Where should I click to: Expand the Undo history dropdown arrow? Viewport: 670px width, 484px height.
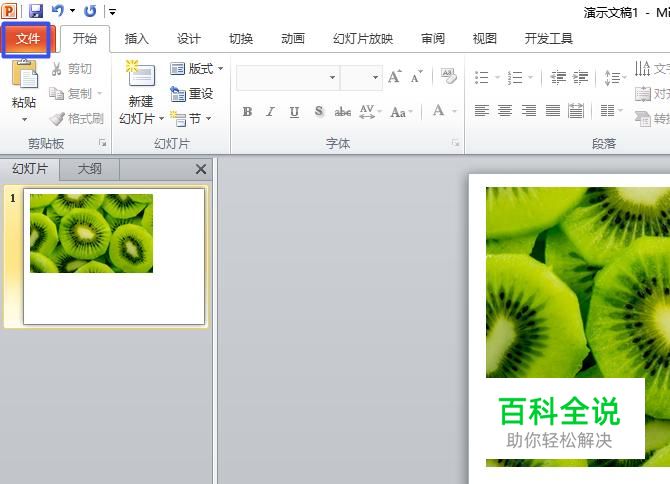[72, 10]
